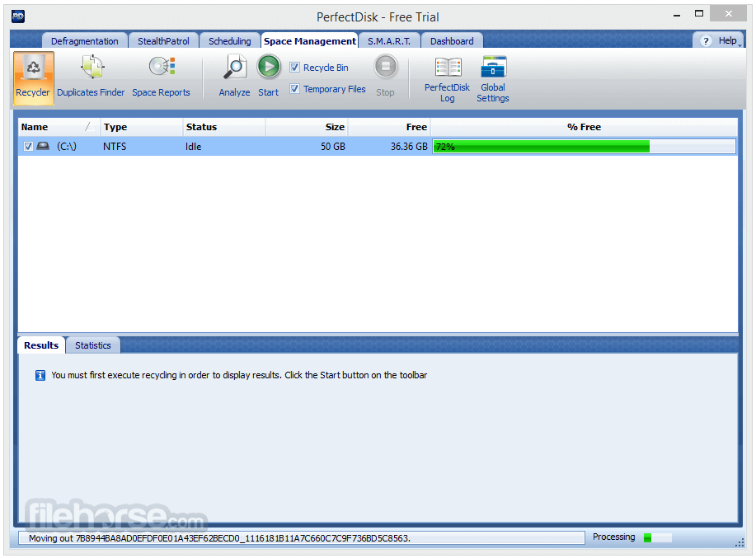Screen dimensions: 756x558
Task: Switch to the StealthPatrol tab
Action: pyautogui.click(x=163, y=41)
